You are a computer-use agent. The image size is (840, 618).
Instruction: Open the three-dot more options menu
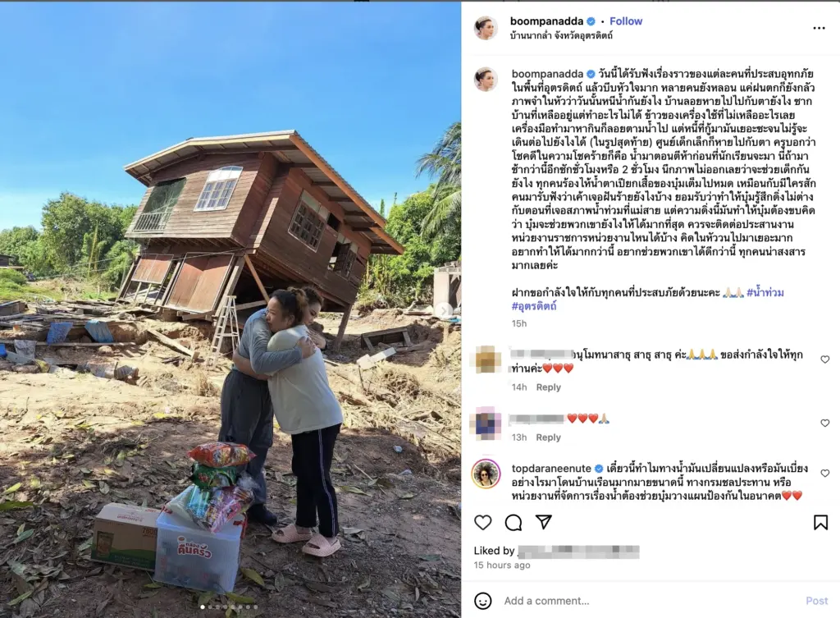[819, 28]
